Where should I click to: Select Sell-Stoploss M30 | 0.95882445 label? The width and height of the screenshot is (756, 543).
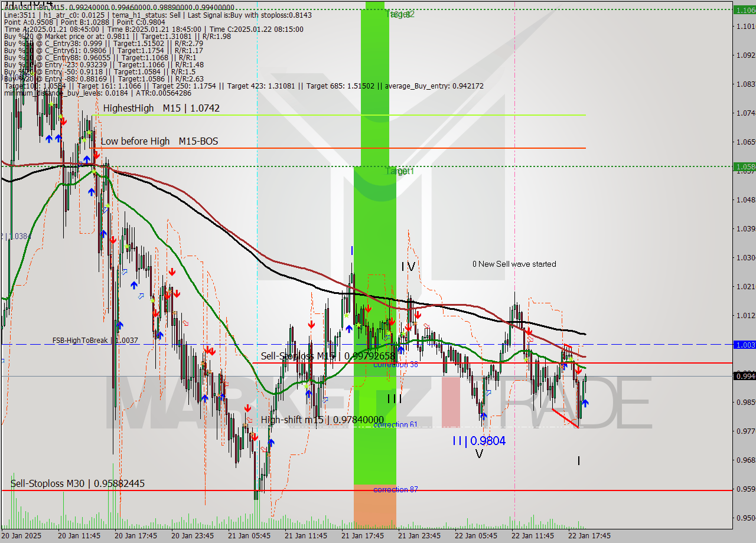pos(77,483)
